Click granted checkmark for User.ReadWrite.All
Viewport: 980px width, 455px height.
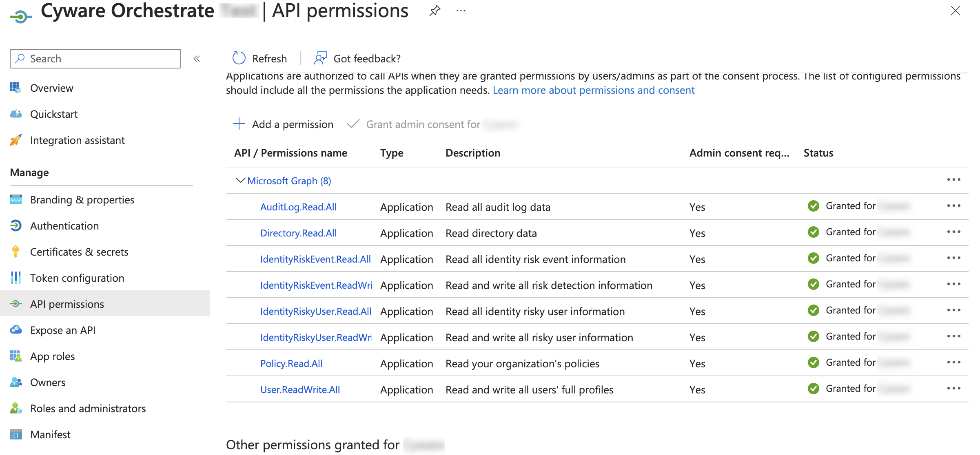point(814,389)
